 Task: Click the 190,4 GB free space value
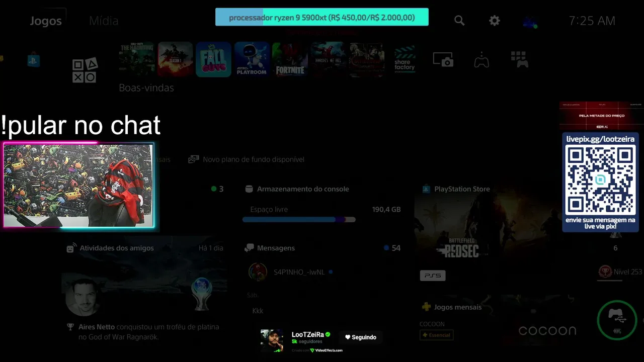pyautogui.click(x=386, y=209)
